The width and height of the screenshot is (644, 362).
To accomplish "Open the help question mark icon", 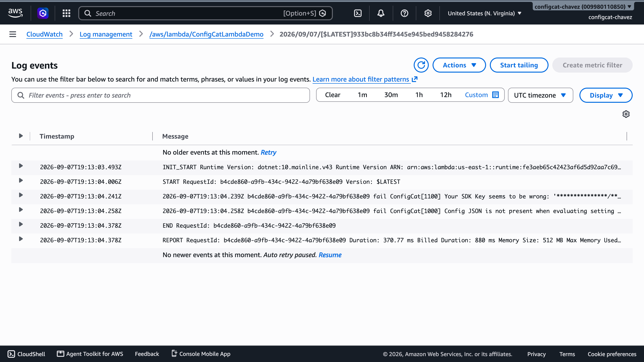I will (404, 13).
